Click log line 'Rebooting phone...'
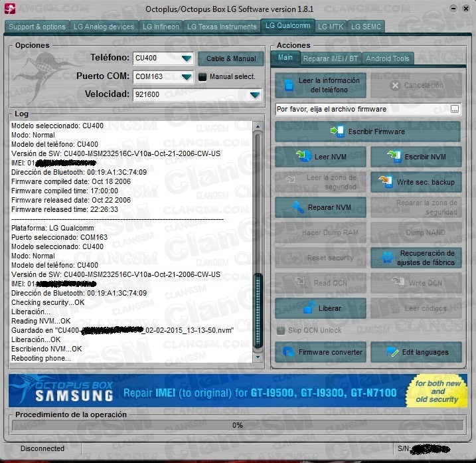The image size is (476, 463). tap(41, 358)
